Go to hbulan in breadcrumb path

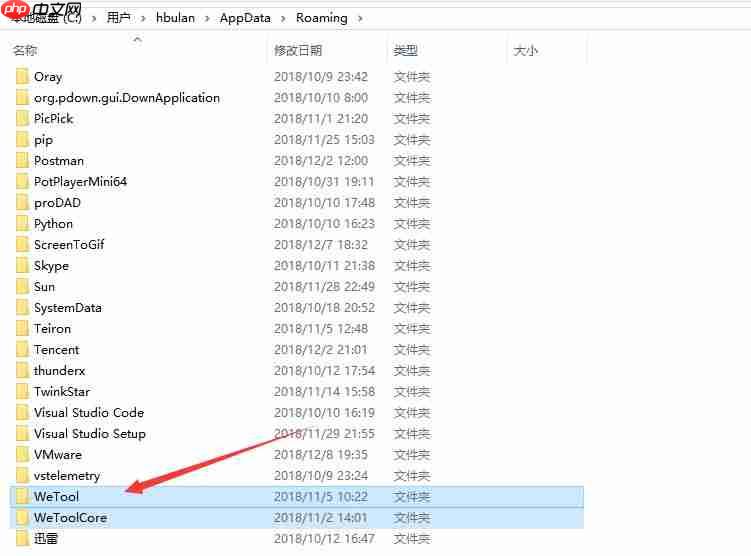click(175, 18)
